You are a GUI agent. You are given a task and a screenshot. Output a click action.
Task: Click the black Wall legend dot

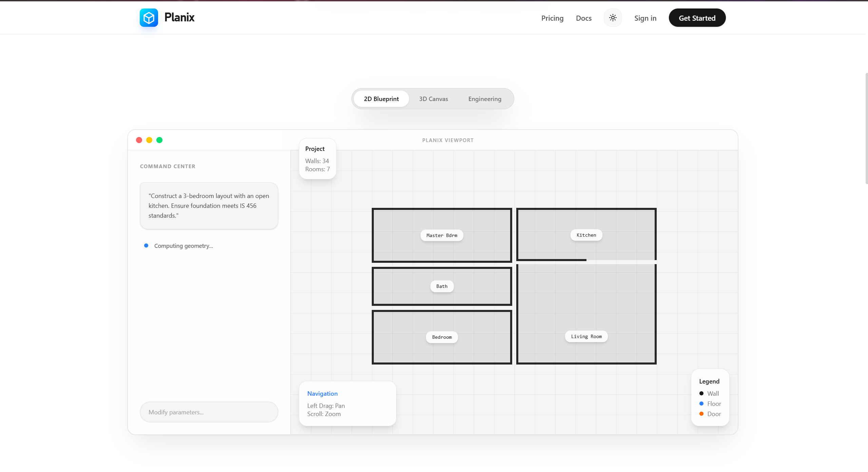[701, 393]
